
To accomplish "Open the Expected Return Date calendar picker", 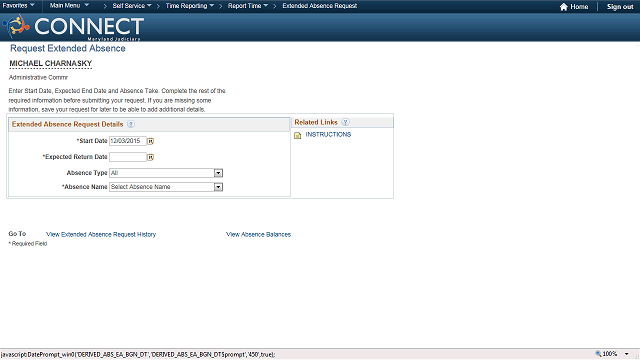I will point(151,157).
